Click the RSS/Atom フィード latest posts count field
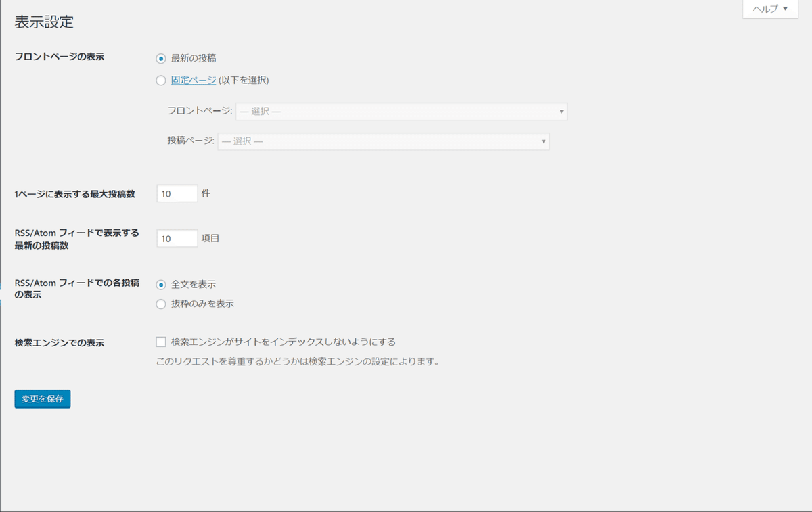Image resolution: width=812 pixels, height=512 pixels. pyautogui.click(x=177, y=238)
